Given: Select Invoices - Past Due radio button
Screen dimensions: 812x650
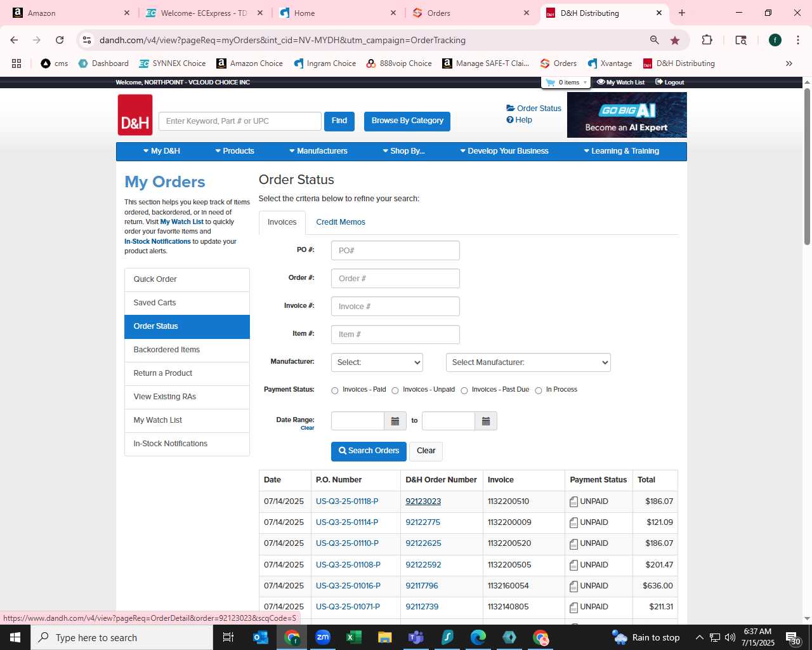Looking at the screenshot, I should [x=464, y=390].
